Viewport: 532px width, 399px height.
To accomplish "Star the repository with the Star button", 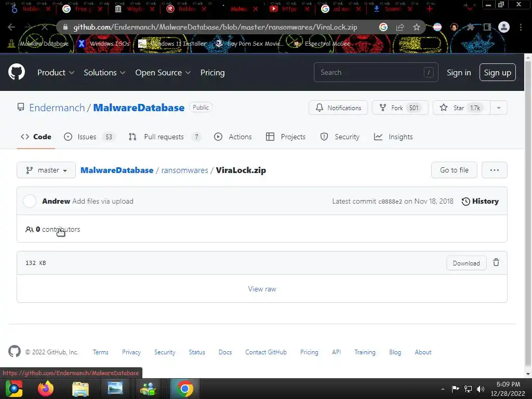I will [461, 108].
